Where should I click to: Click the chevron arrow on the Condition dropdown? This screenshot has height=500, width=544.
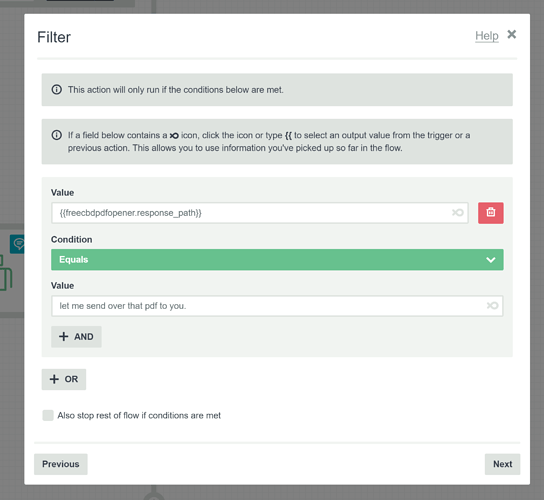pyautogui.click(x=491, y=260)
